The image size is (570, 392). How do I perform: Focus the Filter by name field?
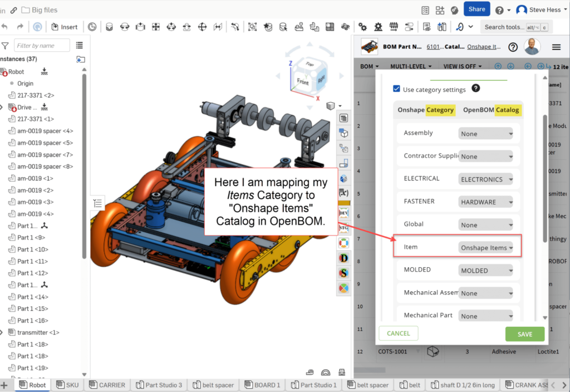(42, 46)
